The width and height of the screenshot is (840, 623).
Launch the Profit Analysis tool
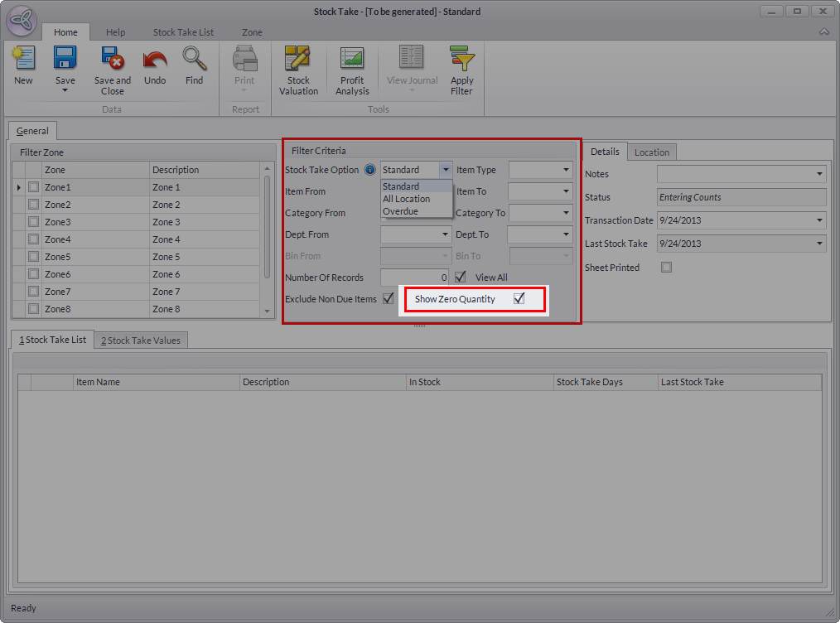coord(352,60)
